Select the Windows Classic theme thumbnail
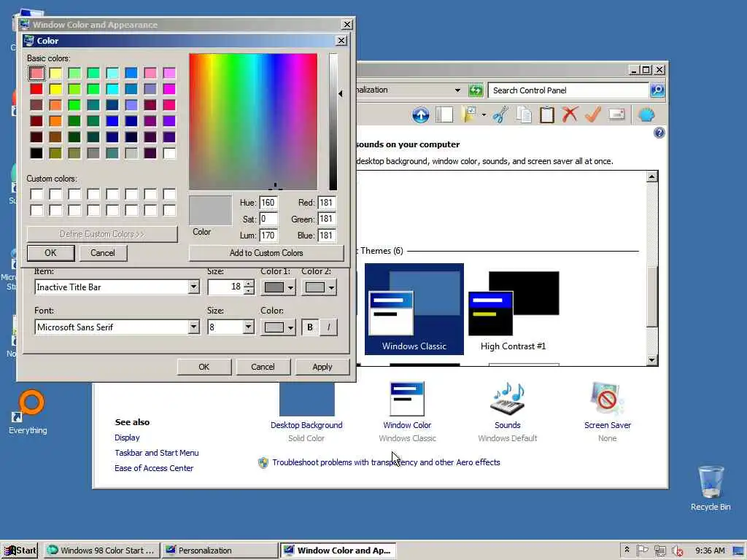The image size is (747, 560). pyautogui.click(x=414, y=309)
